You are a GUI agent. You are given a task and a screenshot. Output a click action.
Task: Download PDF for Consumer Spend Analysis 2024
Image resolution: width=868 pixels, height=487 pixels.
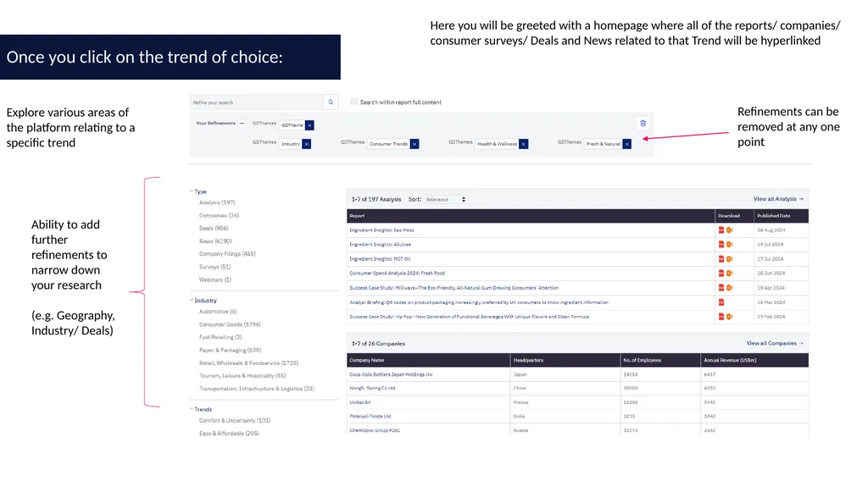point(721,273)
